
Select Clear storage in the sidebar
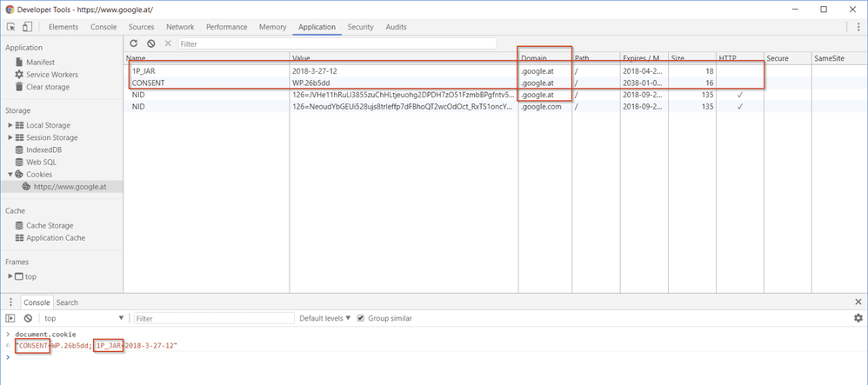[x=48, y=87]
